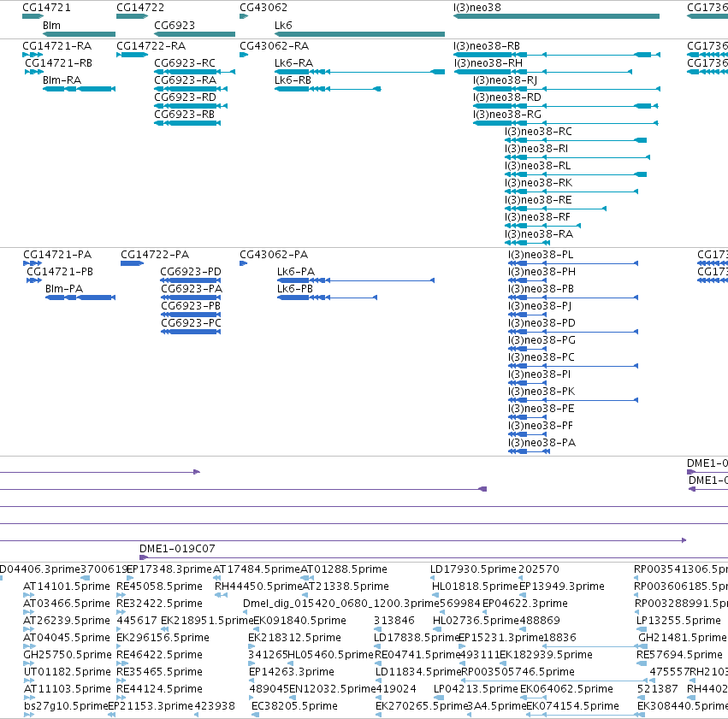Select the RE57694.5prime cDNA label
Viewport: 728px width, 719px height.
click(x=680, y=655)
